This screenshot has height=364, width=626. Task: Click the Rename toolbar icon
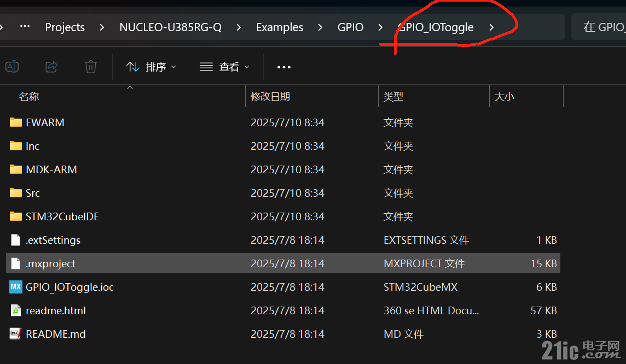coord(12,67)
